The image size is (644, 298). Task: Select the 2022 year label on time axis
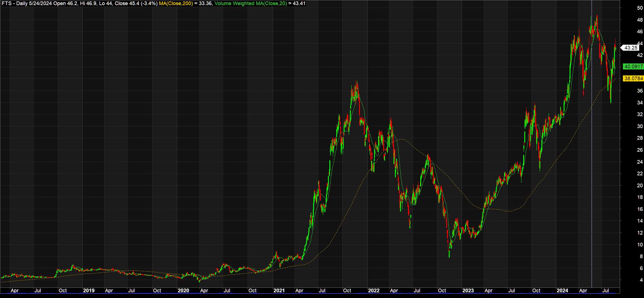pyautogui.click(x=374, y=291)
